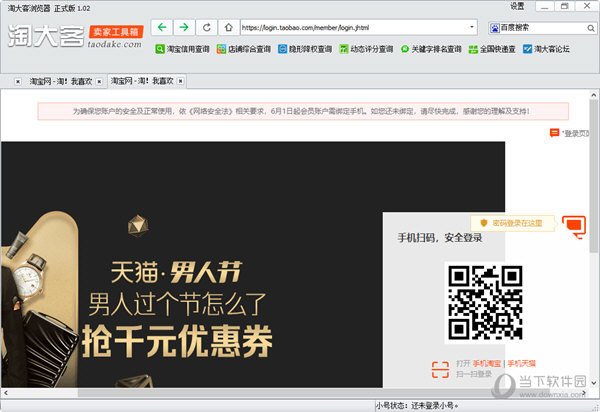Open 关键字排名查询 bookmark
This screenshot has width=600, height=412.
(431, 49)
